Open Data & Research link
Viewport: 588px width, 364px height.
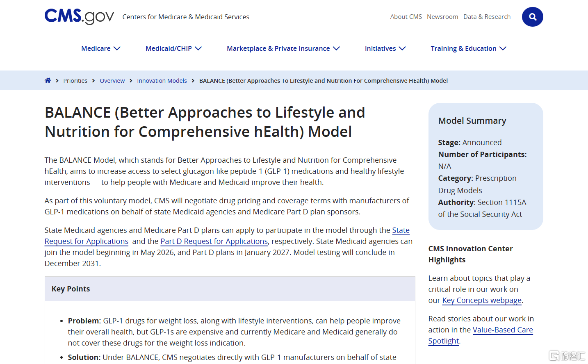pos(487,17)
